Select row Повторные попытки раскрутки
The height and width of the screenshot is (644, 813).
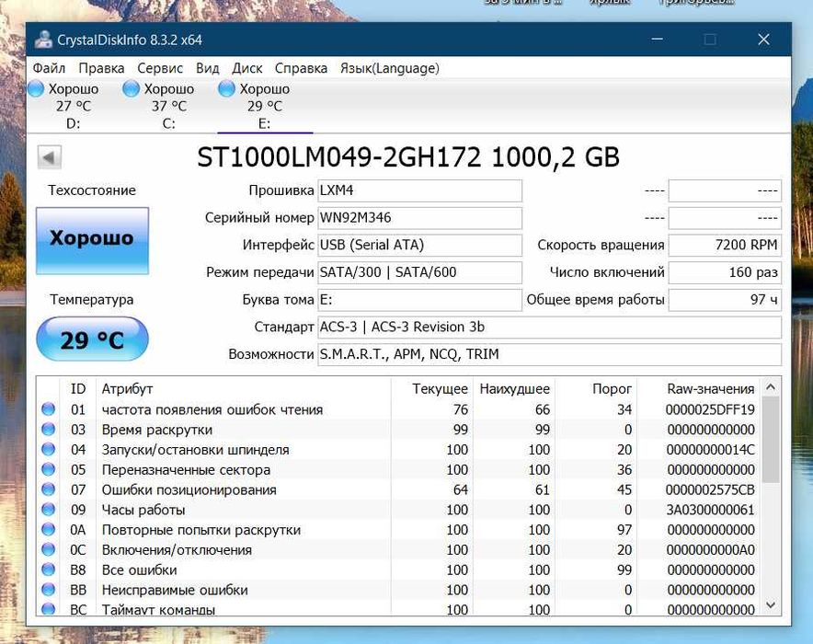(x=399, y=530)
